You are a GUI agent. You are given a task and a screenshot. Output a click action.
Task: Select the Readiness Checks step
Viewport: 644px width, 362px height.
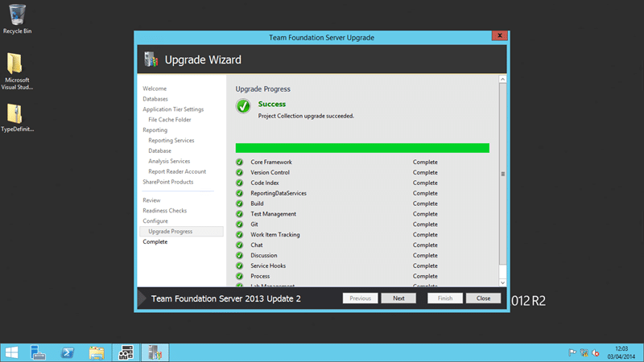click(x=165, y=211)
